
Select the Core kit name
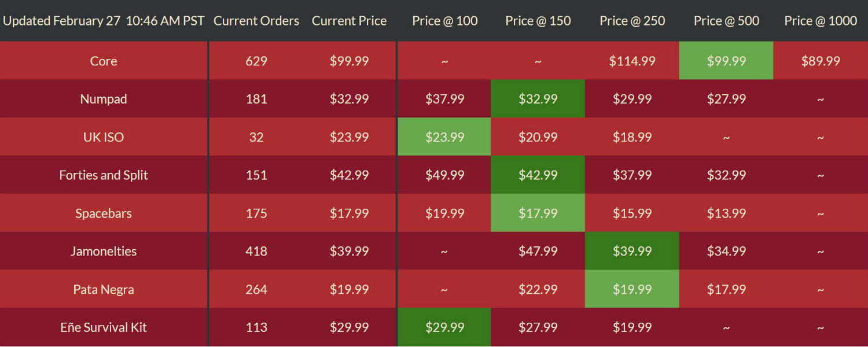(x=104, y=61)
